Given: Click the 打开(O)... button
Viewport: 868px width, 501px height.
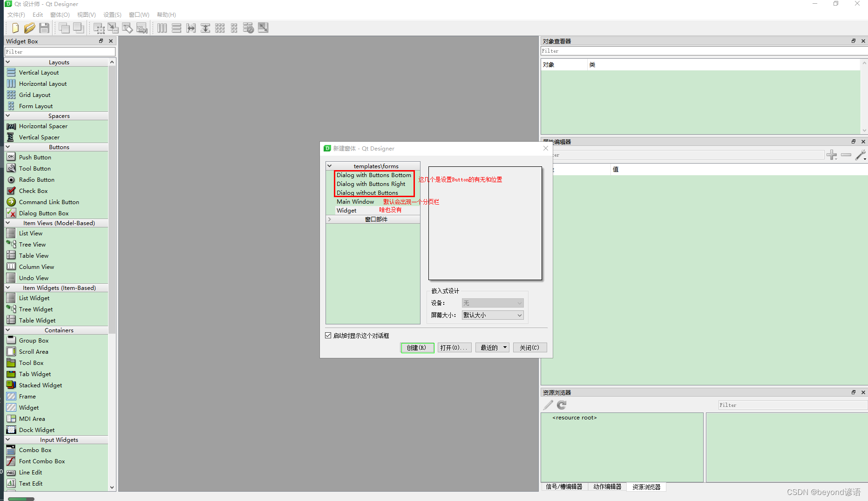Looking at the screenshot, I should click(x=454, y=348).
